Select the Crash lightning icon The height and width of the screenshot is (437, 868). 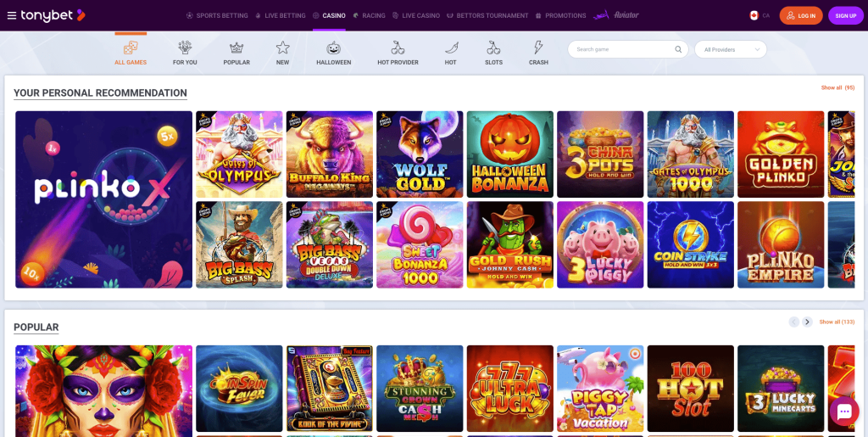tap(538, 48)
